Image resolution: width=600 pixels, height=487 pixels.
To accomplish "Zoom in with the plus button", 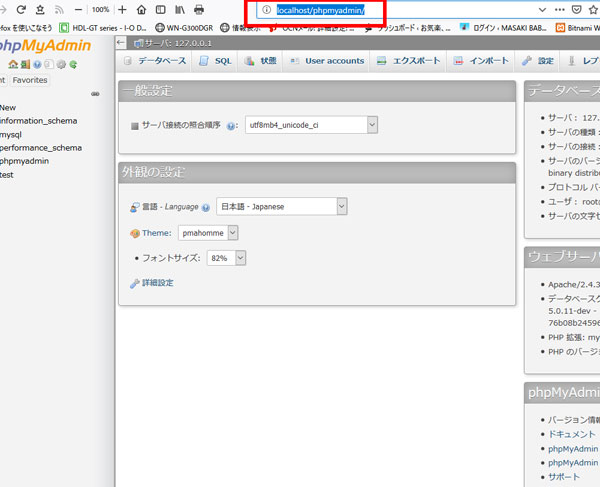I will pyautogui.click(x=122, y=10).
